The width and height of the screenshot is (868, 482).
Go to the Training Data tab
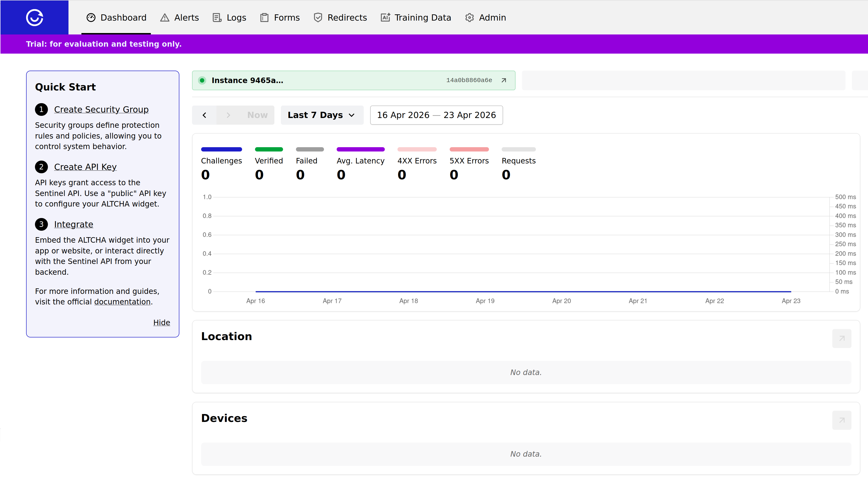point(416,17)
